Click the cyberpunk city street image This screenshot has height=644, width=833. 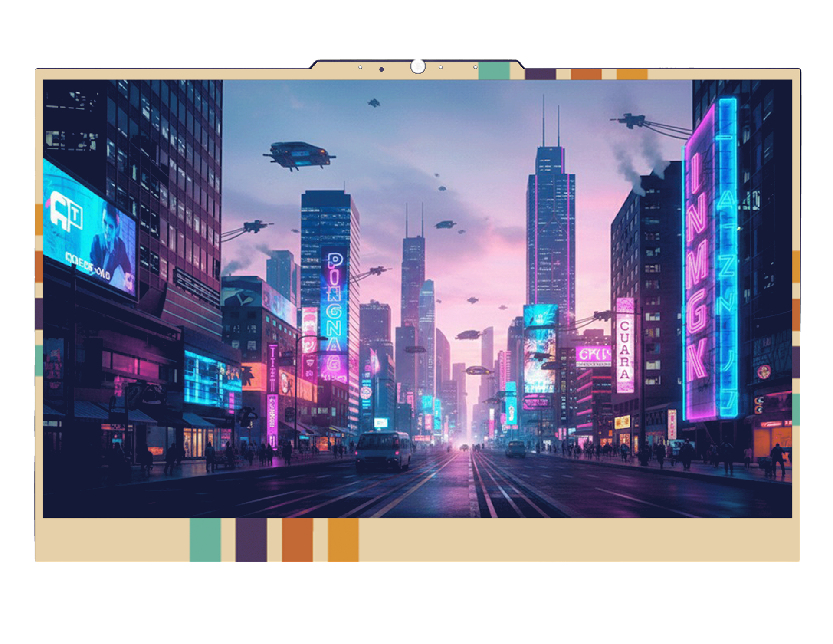[x=417, y=299]
